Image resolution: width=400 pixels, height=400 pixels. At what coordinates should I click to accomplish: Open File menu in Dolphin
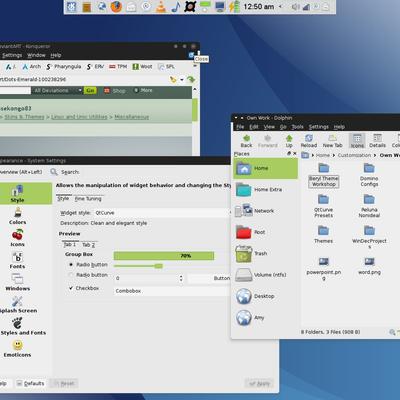point(240,127)
